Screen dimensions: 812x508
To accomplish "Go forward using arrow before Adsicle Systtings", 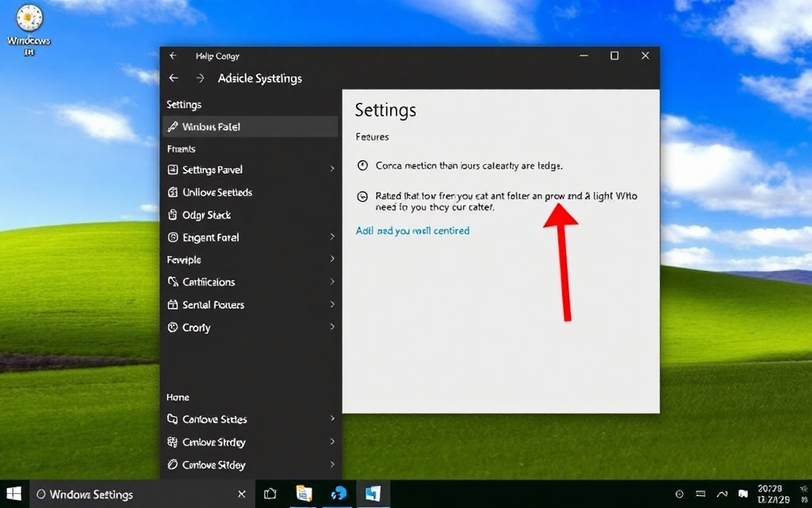I will [x=201, y=79].
